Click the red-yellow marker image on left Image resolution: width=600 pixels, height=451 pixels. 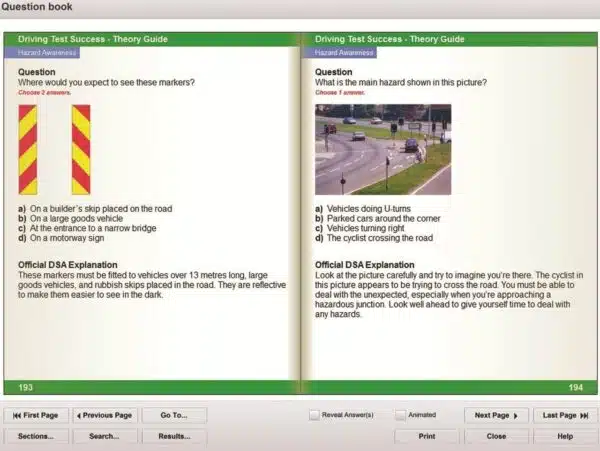[x=28, y=150]
